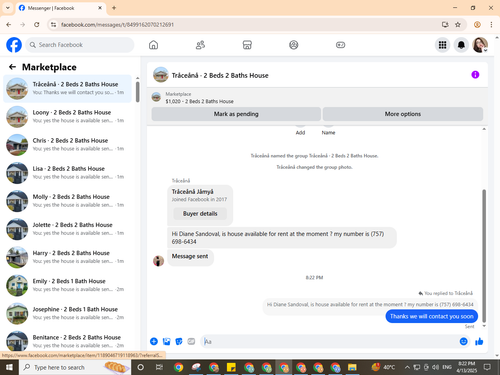Open the notifications bell
Screen dimensions: 500x375
tap(461, 45)
